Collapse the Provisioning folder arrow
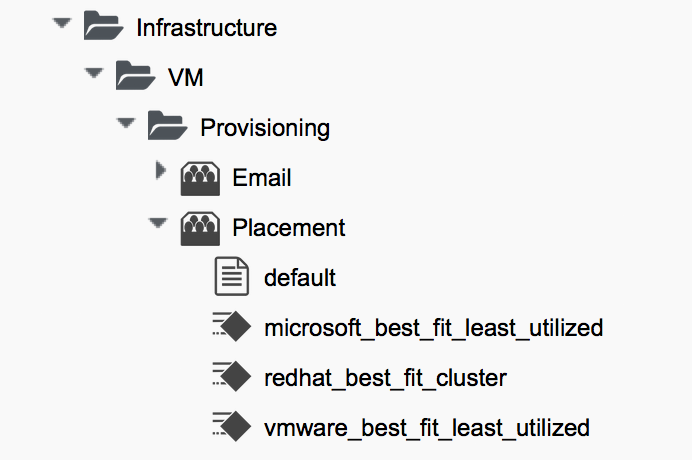 point(126,122)
